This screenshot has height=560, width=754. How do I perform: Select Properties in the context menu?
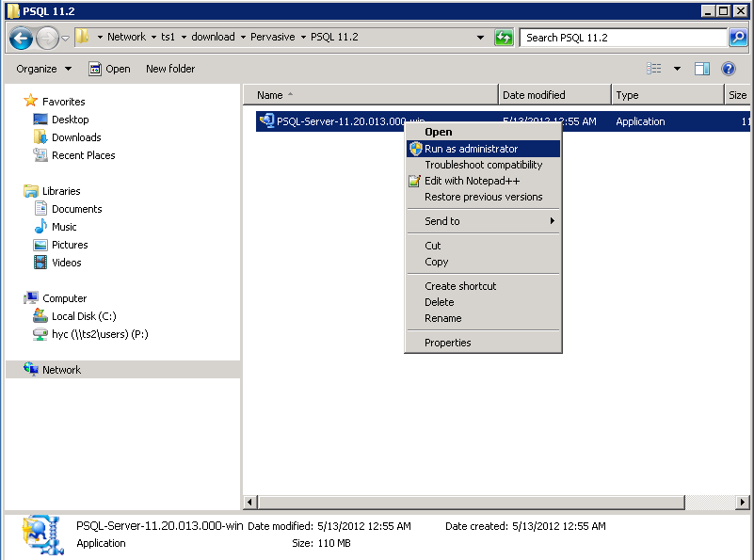(447, 343)
